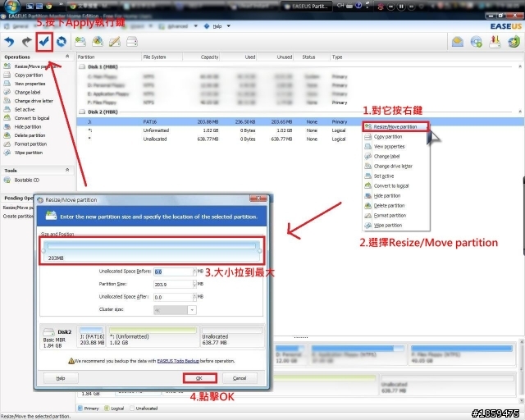Open the disk-with-globe toolbar icon
Viewport: 525px width, 420px height.
98,42
